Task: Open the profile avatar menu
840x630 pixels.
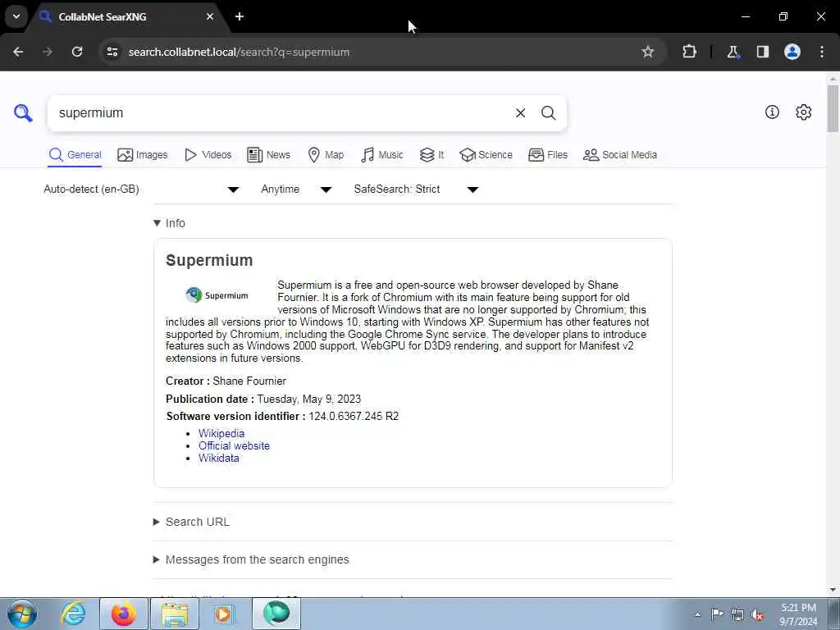Action: point(792,52)
